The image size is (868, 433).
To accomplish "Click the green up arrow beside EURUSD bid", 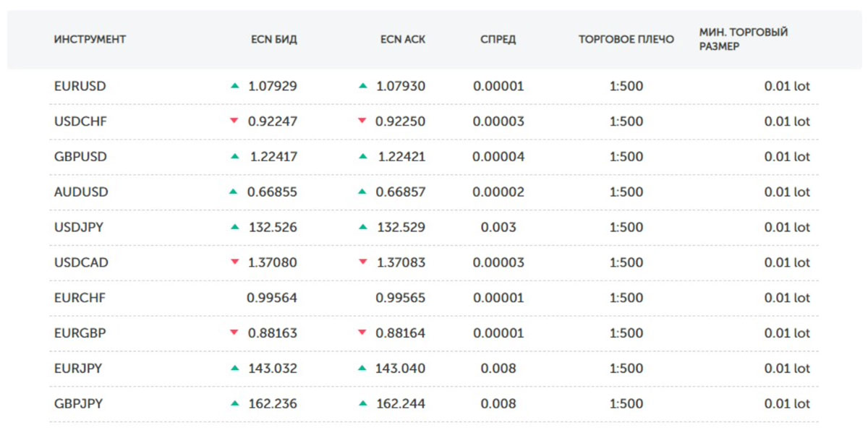I will point(234,86).
